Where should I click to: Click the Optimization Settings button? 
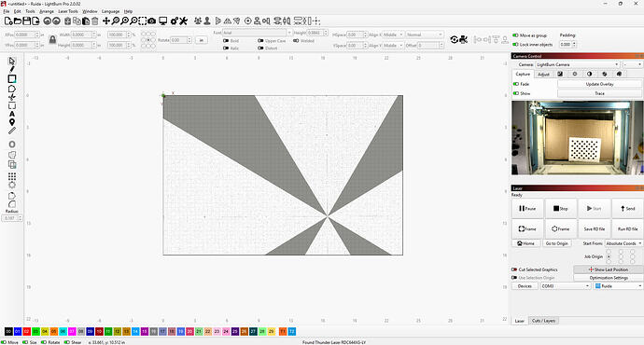click(x=609, y=278)
